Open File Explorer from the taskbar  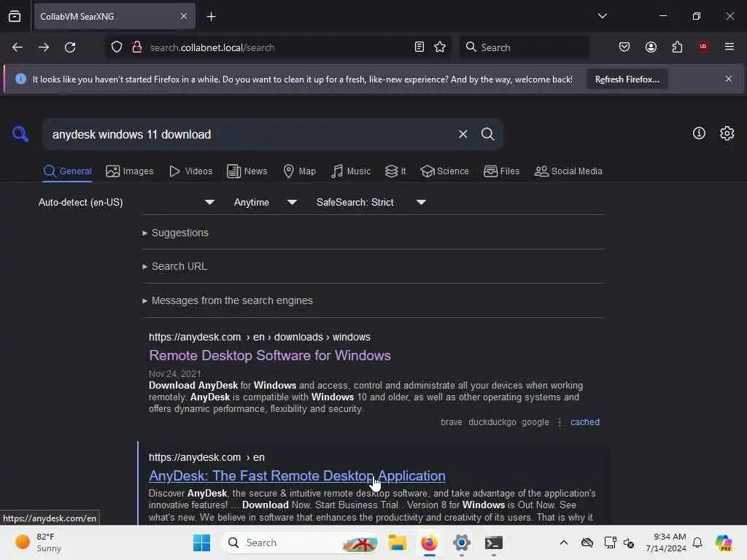pyautogui.click(x=398, y=542)
